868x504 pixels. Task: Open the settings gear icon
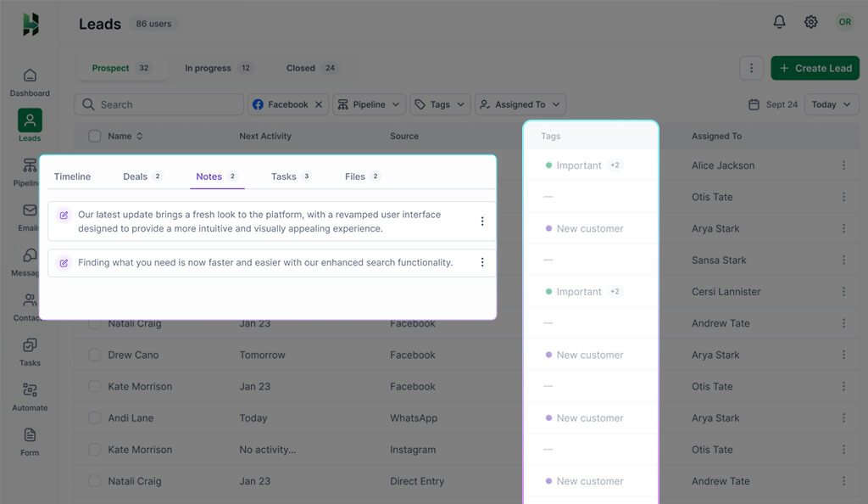(x=811, y=22)
